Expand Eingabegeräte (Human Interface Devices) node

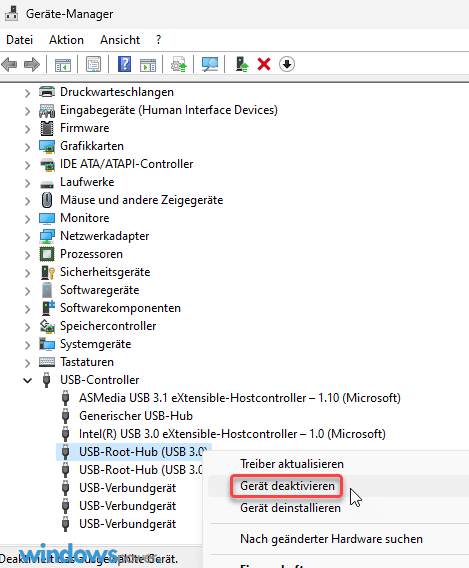(28, 111)
